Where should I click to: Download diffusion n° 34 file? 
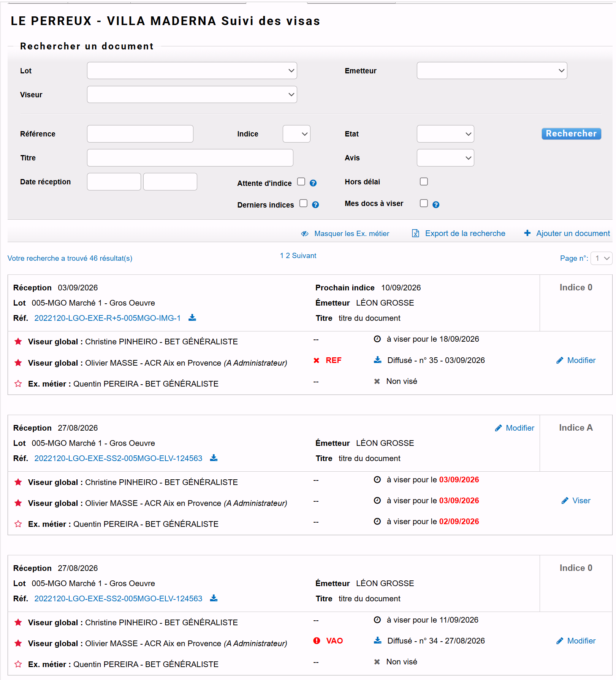tap(378, 640)
